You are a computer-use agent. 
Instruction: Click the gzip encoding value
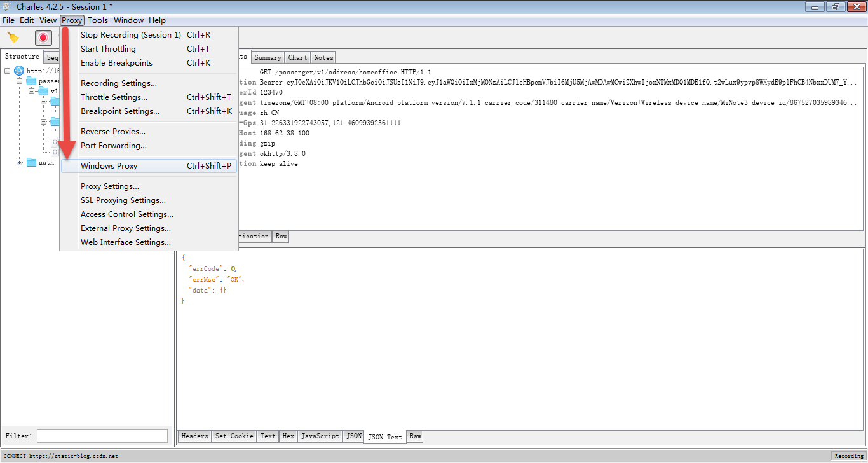(268, 143)
